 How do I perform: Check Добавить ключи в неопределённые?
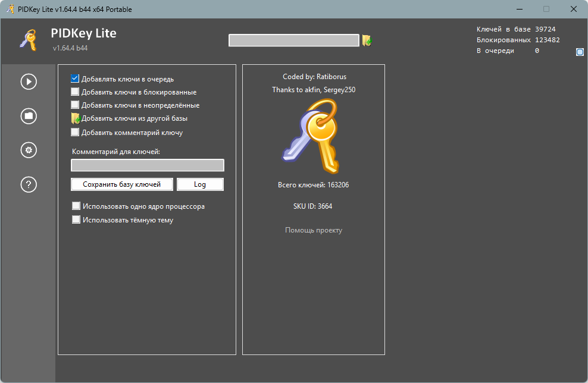coord(75,105)
